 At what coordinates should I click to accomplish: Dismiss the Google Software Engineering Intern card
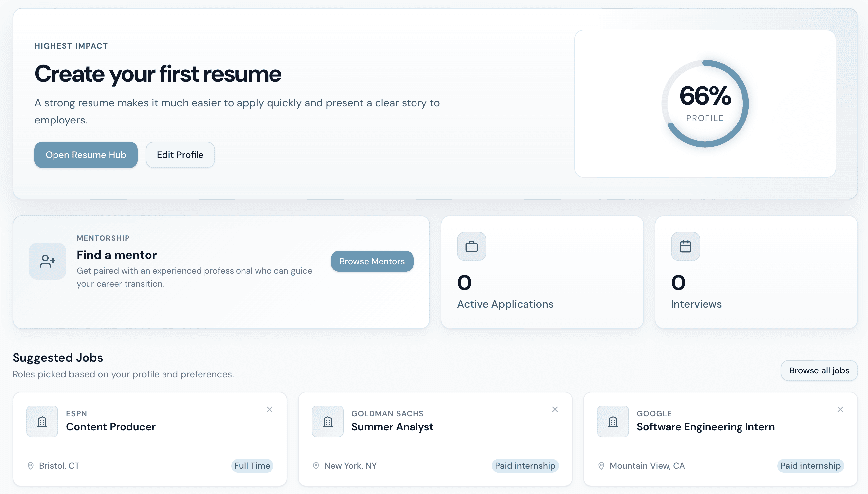tap(840, 409)
